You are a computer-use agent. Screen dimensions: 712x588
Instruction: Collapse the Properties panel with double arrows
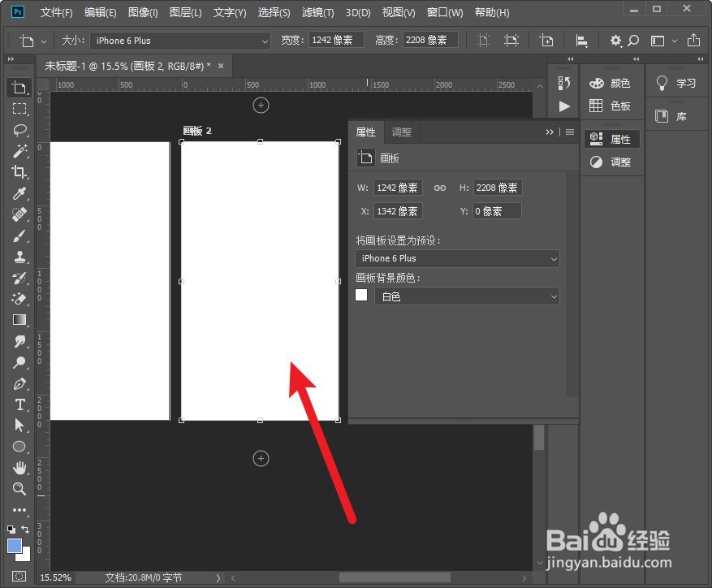point(550,132)
